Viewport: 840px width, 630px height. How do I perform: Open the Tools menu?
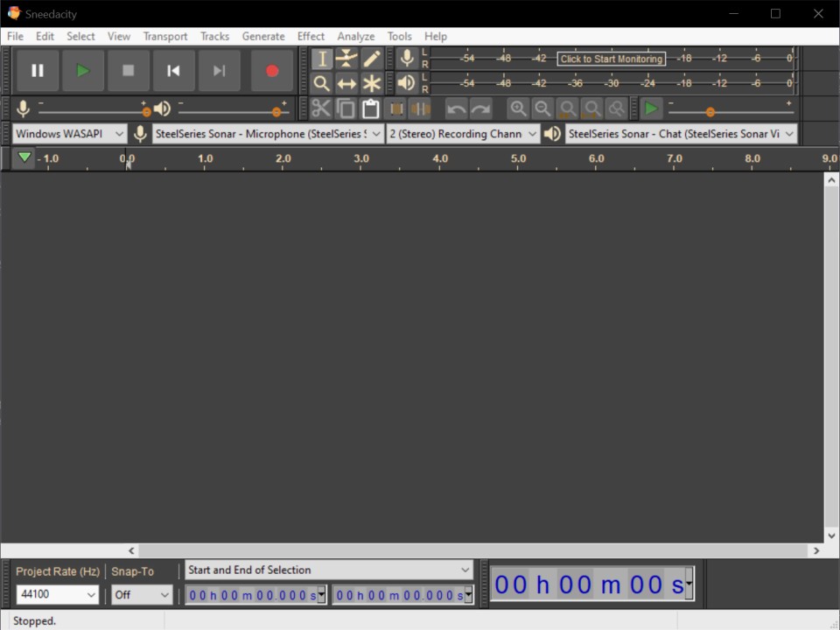[400, 37]
